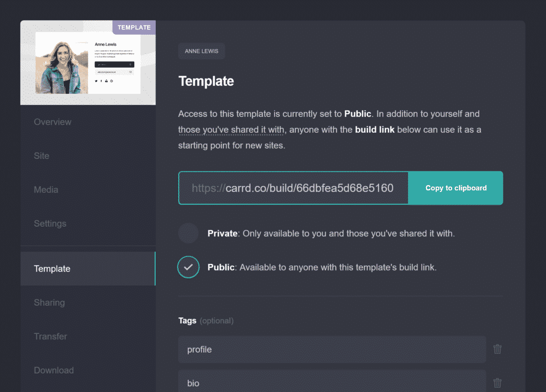Delete the "bio" tag using its trash icon
This screenshot has width=546, height=392.
497,382
